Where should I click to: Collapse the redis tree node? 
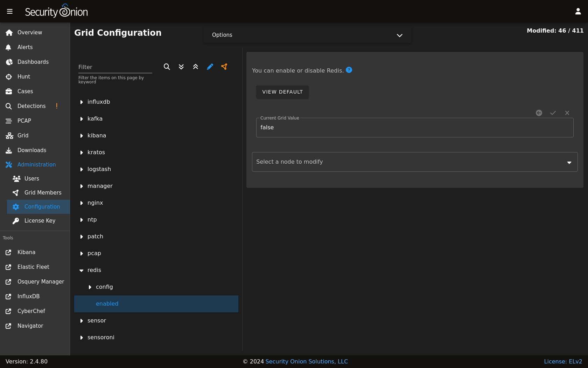(82, 270)
